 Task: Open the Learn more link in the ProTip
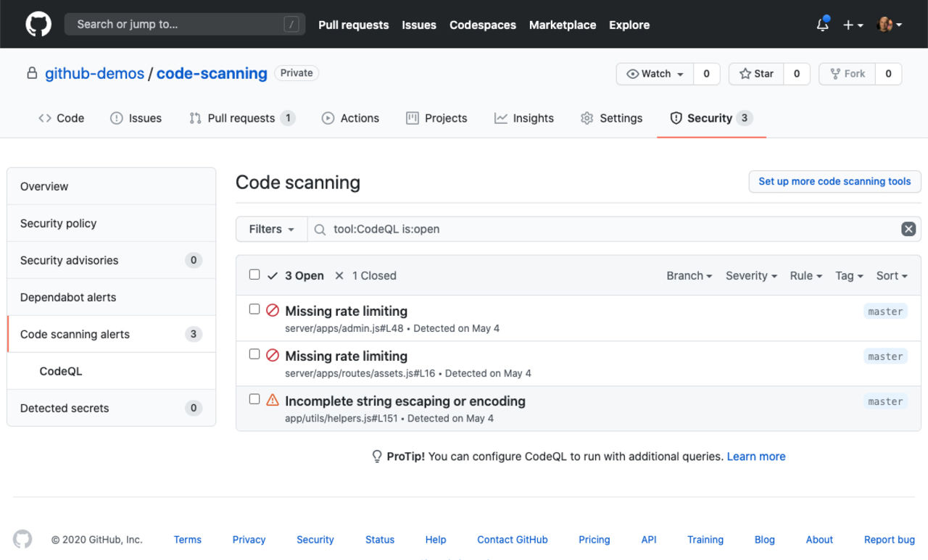coord(756,456)
